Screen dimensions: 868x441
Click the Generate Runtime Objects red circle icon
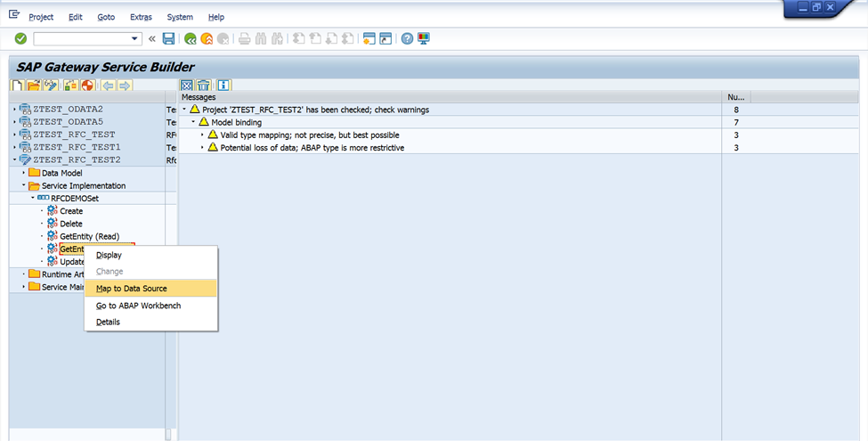87,86
